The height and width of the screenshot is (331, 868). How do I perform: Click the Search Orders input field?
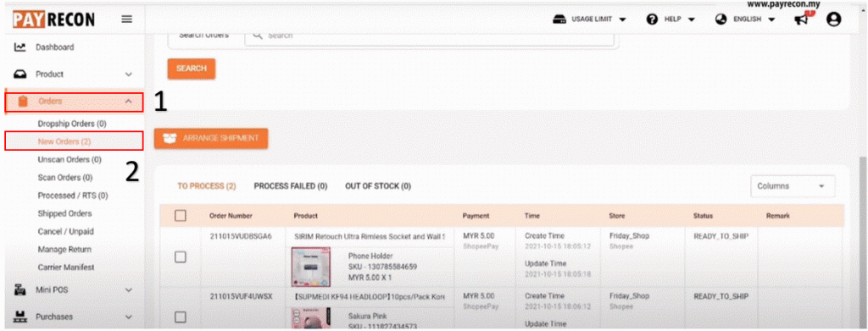click(429, 36)
